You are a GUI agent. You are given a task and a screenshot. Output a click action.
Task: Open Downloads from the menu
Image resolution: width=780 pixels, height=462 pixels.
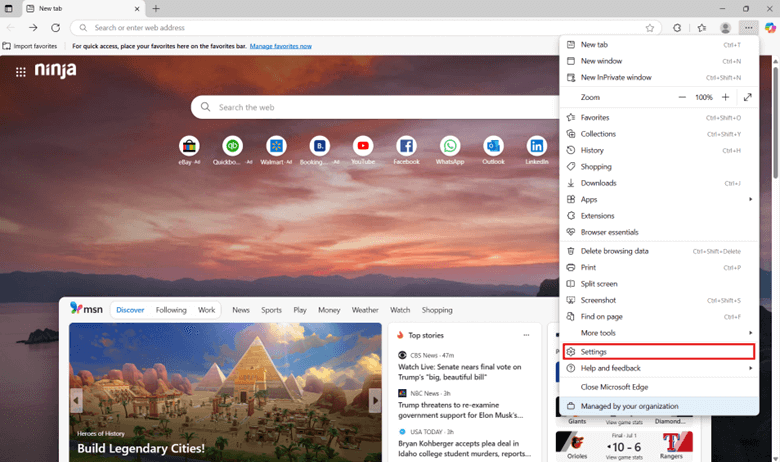[x=659, y=183]
